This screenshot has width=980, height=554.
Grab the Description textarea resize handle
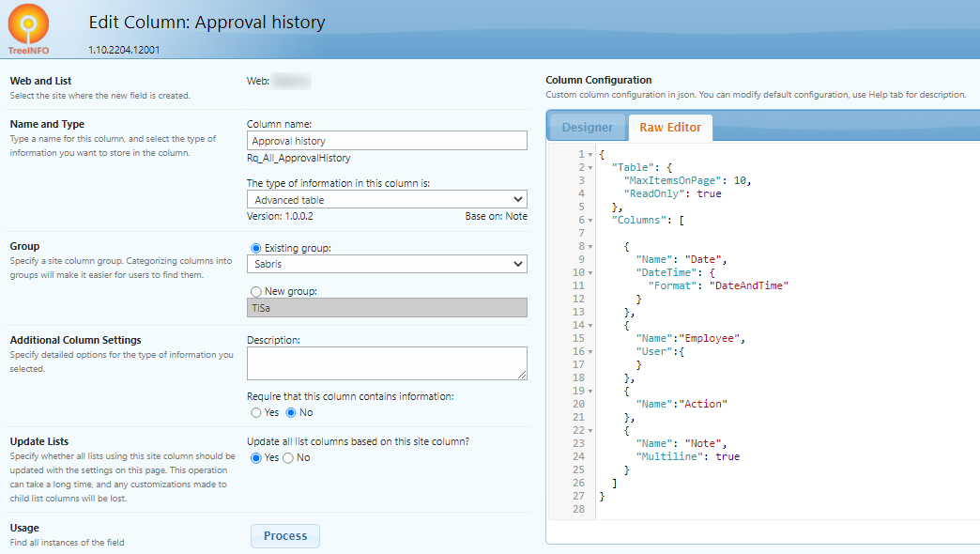pyautogui.click(x=522, y=375)
